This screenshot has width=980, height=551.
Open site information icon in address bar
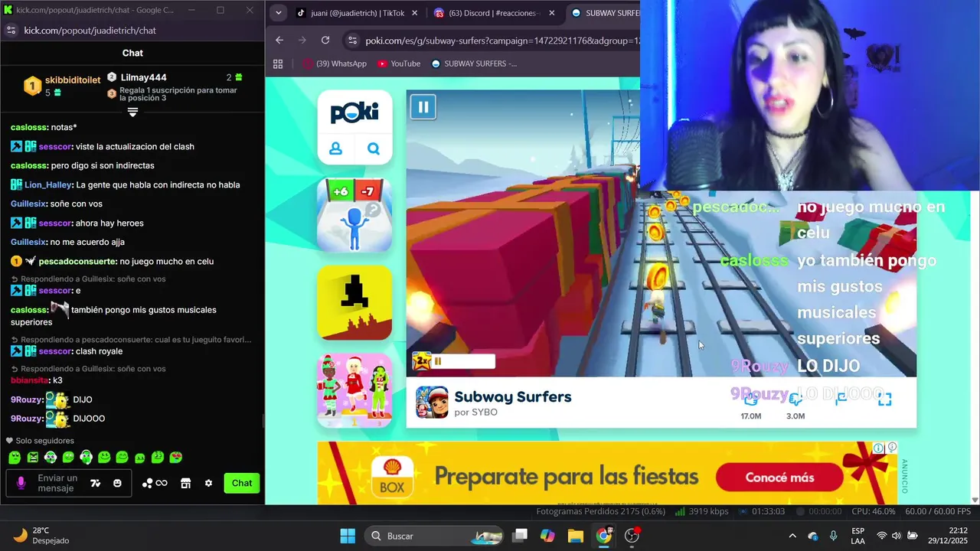351,41
